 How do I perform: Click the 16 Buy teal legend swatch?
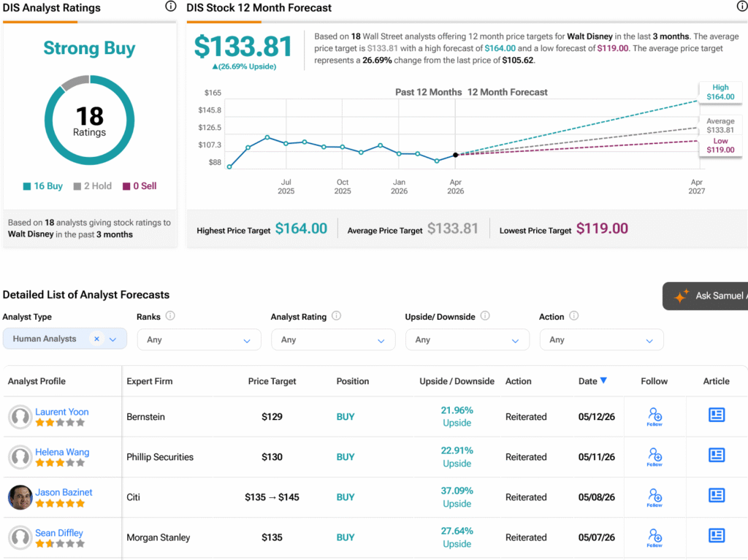click(x=27, y=186)
